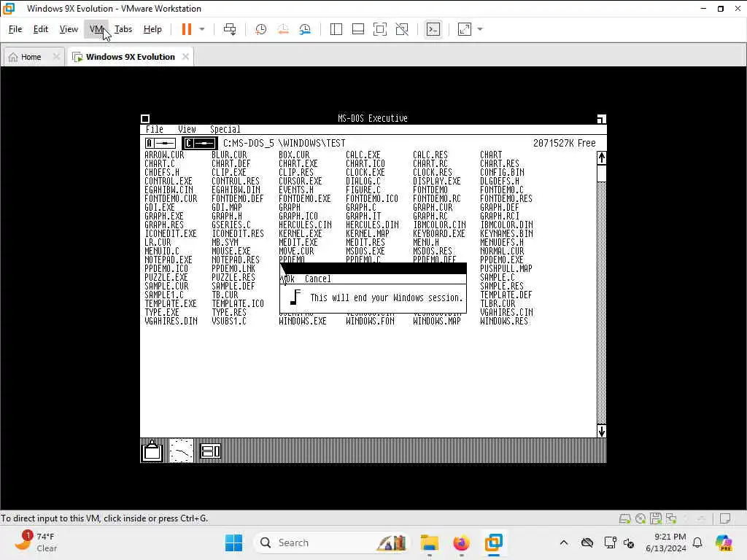747x560 pixels.
Task: Select the file CALC.EXE
Action: [363, 155]
